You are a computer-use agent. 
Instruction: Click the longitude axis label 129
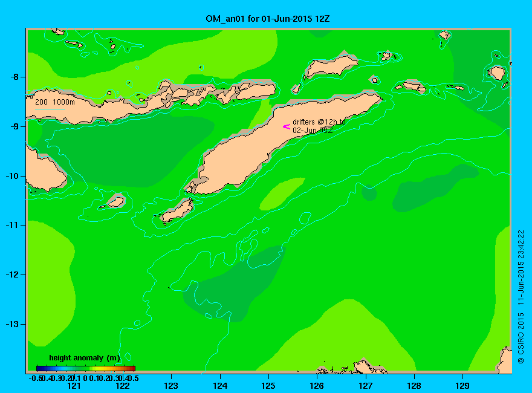462,386
